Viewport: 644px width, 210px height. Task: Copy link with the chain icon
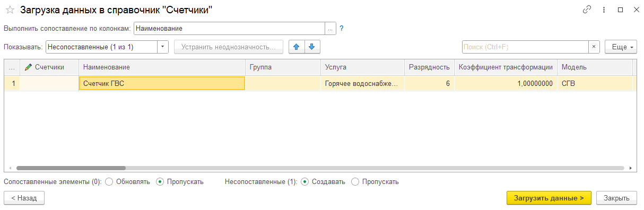[587, 10]
